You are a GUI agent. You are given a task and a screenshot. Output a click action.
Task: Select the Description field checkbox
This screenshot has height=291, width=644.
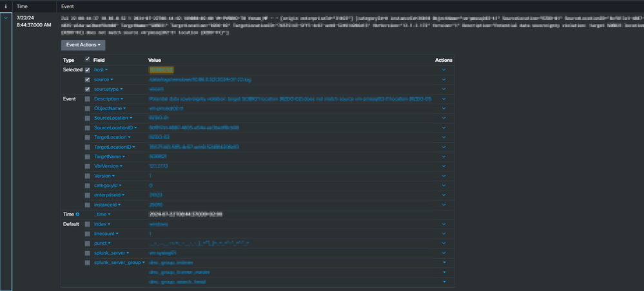[87, 99]
